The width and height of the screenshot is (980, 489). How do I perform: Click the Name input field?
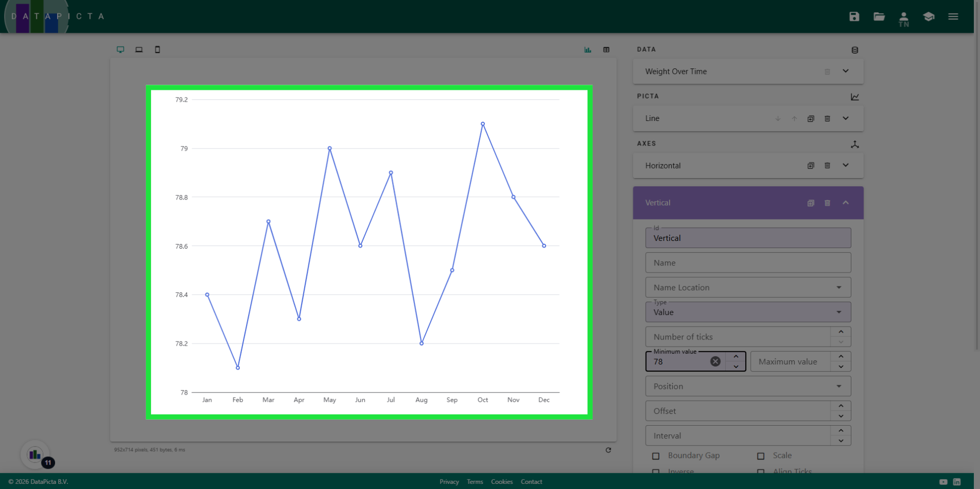point(748,263)
